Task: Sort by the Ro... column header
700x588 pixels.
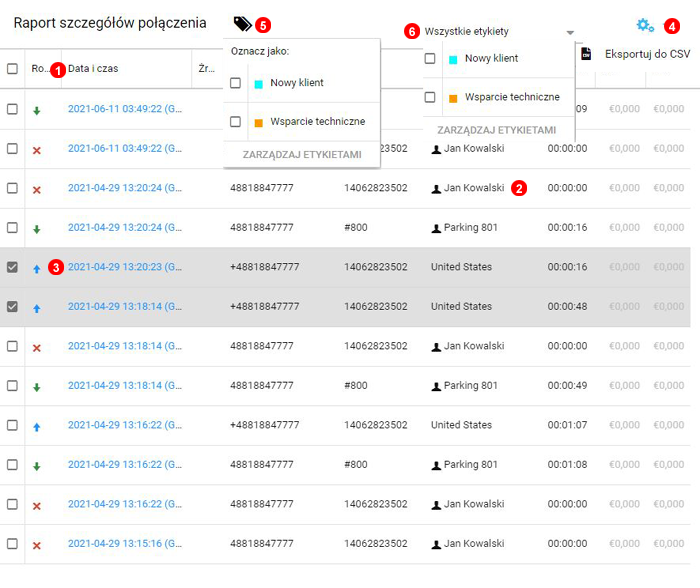Action: click(39, 69)
